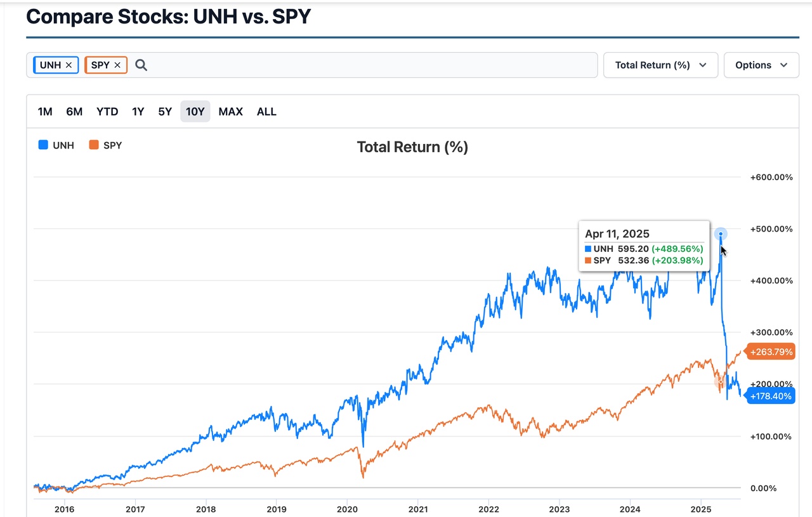
Task: Click the 2018 x-axis label
Action: point(206,509)
